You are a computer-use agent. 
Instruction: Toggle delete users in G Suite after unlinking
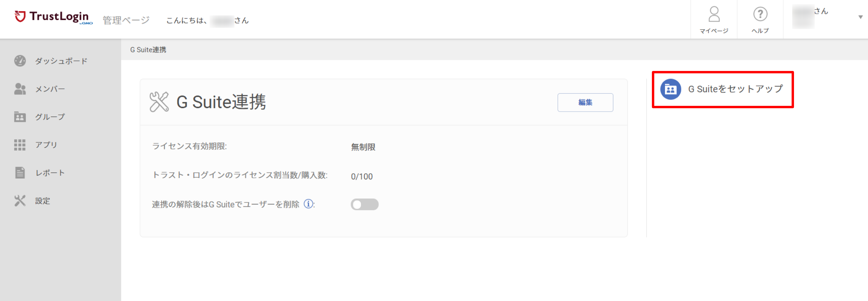point(364,204)
